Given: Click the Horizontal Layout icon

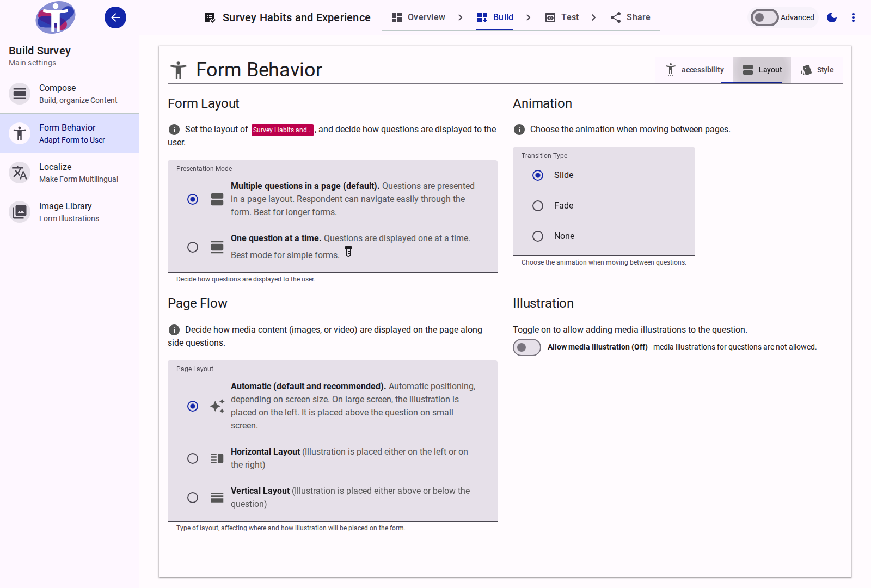Looking at the screenshot, I should (217, 458).
